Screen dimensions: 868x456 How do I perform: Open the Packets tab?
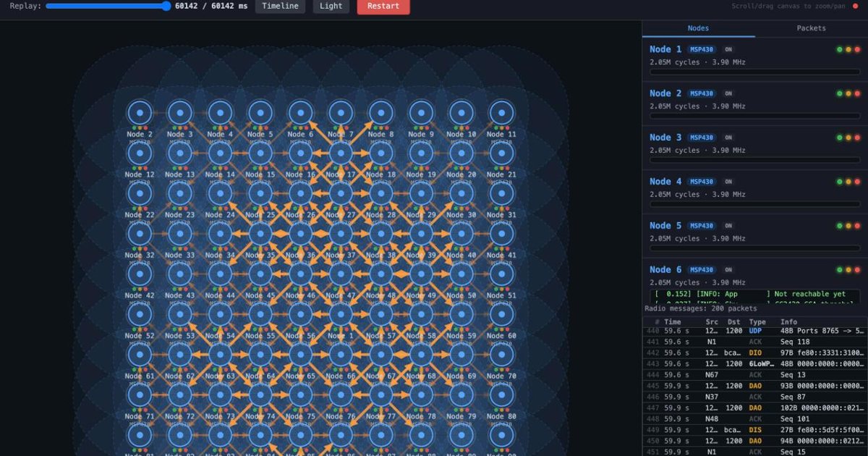pyautogui.click(x=811, y=28)
